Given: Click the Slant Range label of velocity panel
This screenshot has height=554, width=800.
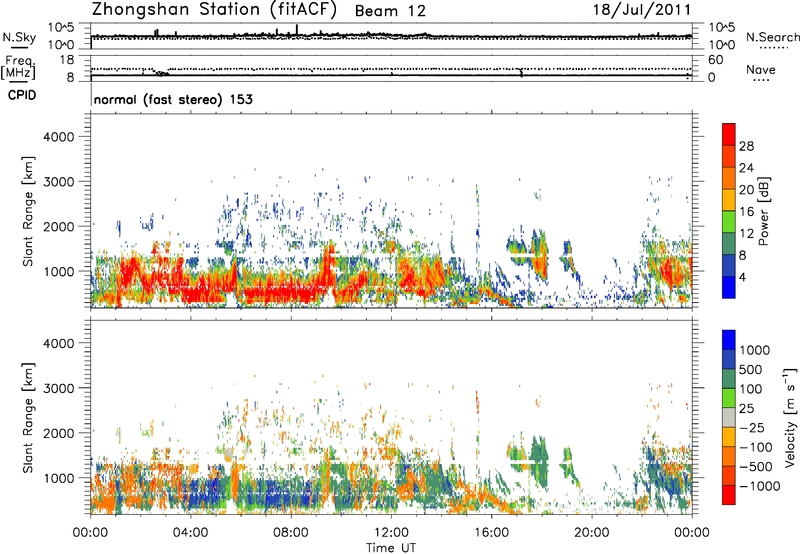Looking at the screenshot, I should [x=28, y=418].
